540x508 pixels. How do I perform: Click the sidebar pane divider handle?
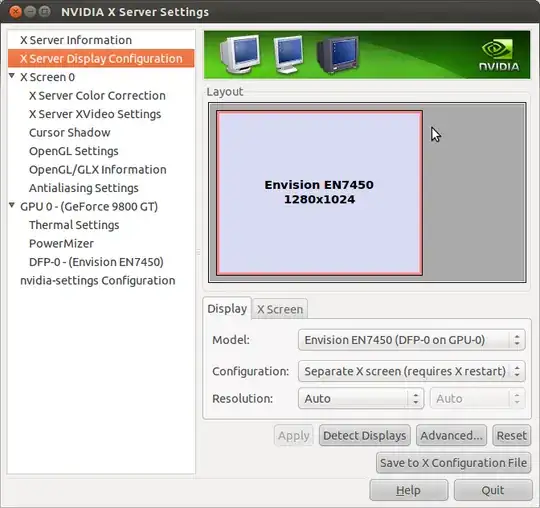pyautogui.click(x=199, y=252)
